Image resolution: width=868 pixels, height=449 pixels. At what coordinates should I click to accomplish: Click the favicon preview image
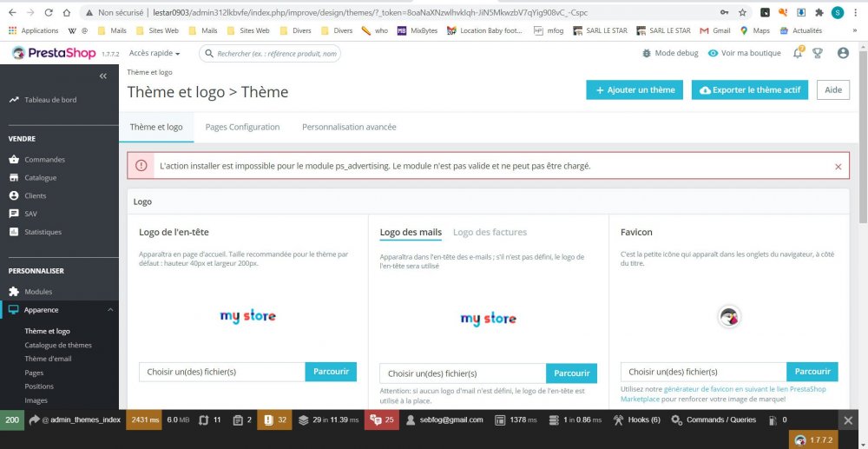pos(730,317)
